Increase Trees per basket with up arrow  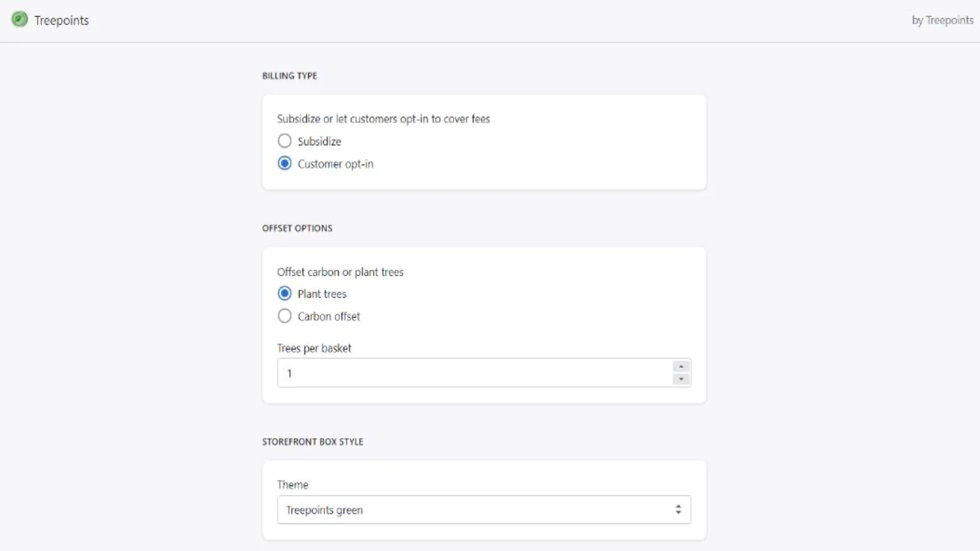click(x=681, y=366)
